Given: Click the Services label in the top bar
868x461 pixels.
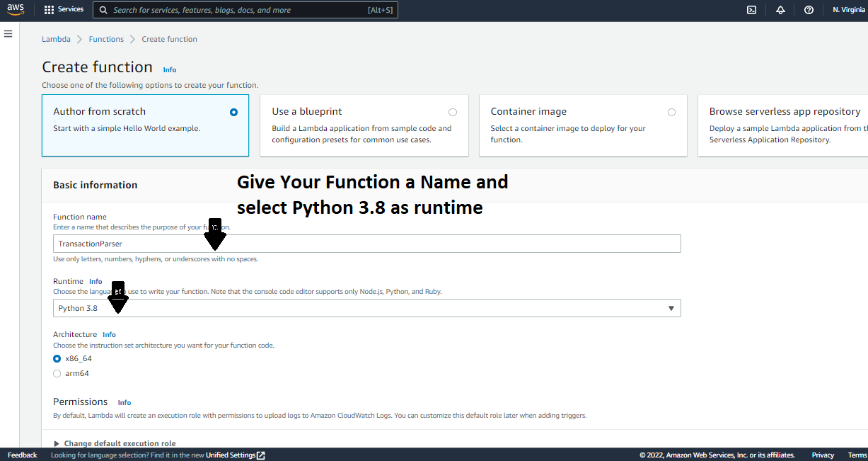Looking at the screenshot, I should pos(71,9).
